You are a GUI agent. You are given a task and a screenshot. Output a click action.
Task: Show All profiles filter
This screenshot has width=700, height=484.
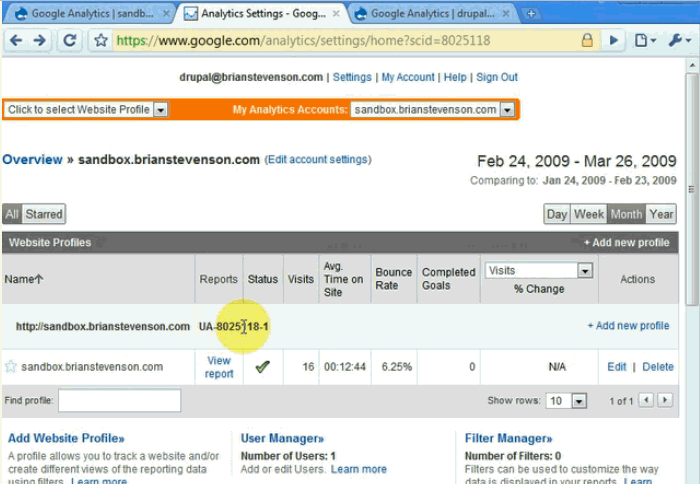[12, 214]
